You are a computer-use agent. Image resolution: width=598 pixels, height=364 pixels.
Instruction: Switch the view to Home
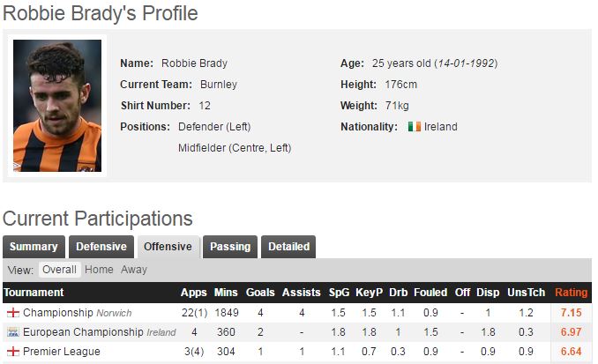[99, 270]
